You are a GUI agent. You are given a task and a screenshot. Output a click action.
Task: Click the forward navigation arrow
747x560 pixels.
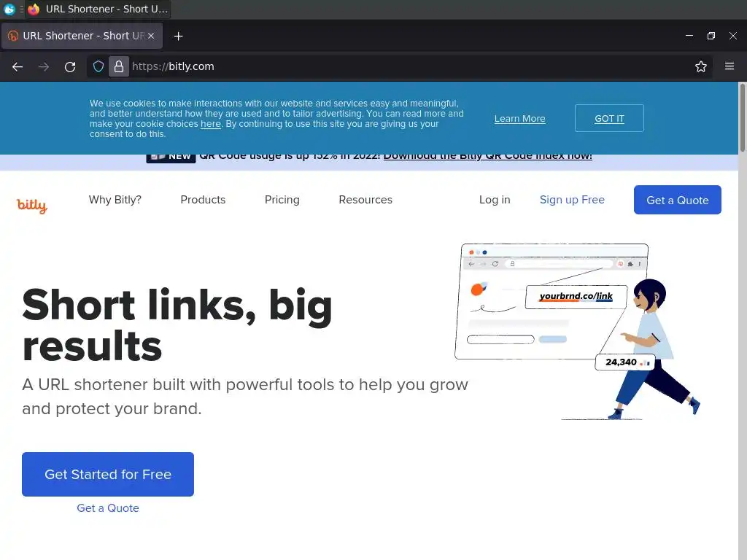coord(44,66)
